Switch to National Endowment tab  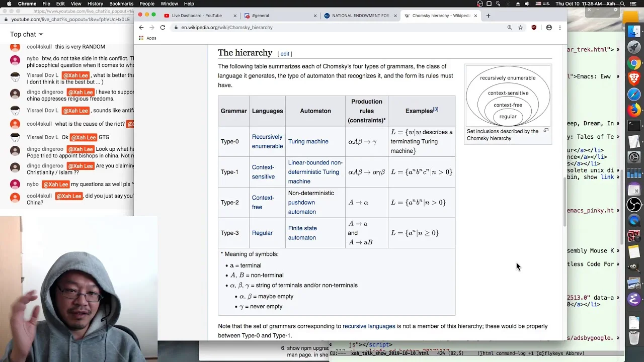click(x=360, y=16)
